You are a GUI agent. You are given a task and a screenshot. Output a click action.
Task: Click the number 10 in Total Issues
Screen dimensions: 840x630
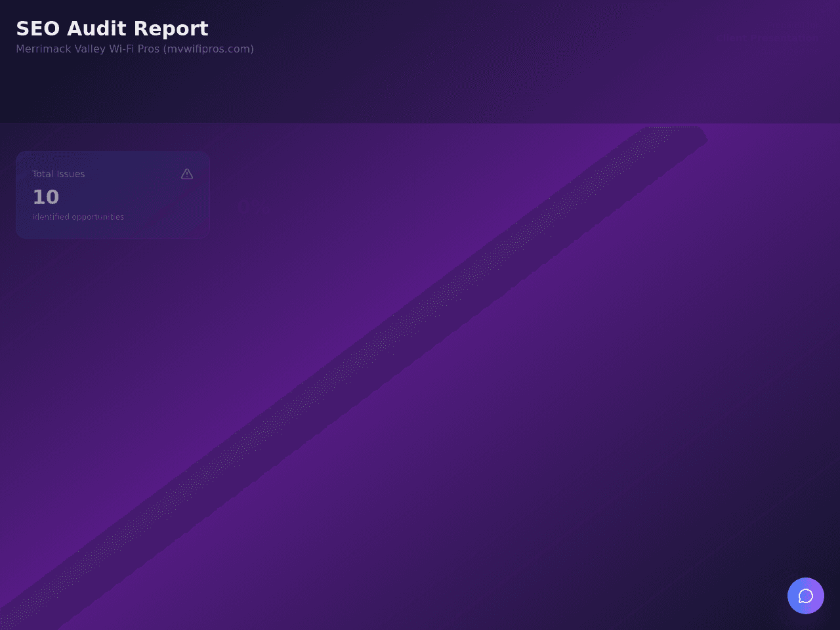point(46,197)
